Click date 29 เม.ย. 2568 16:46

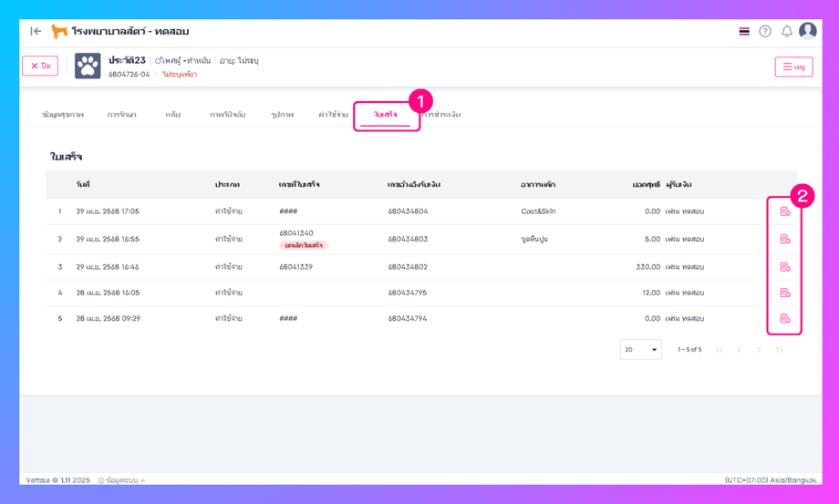tap(108, 267)
